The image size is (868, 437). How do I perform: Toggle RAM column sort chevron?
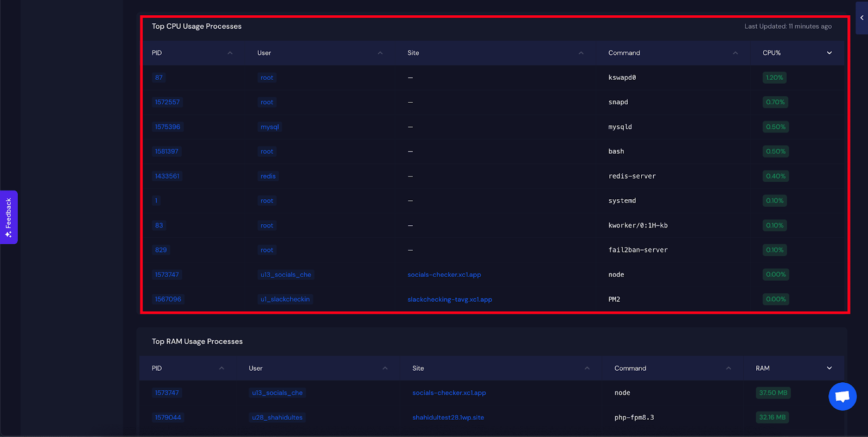pyautogui.click(x=829, y=369)
